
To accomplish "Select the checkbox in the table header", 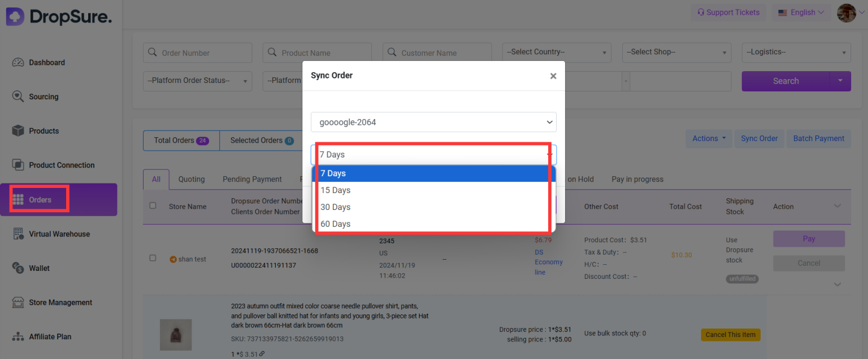I will coord(153,205).
